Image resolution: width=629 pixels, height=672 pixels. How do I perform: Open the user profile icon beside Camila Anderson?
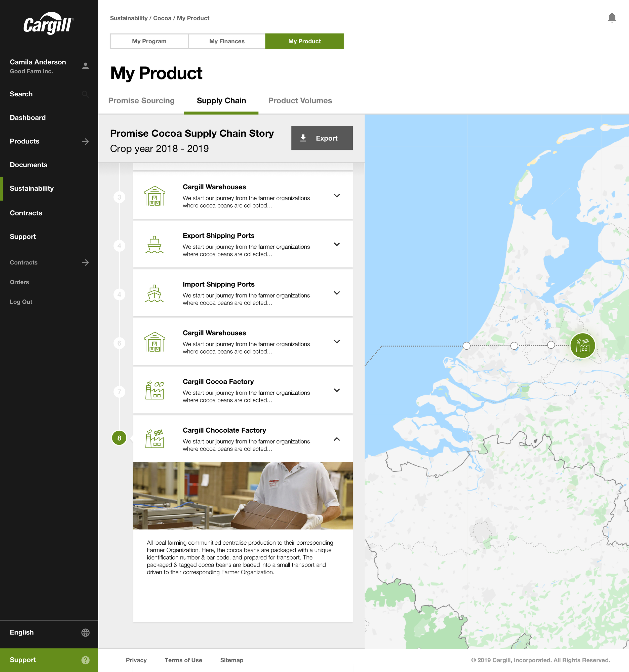(86, 66)
